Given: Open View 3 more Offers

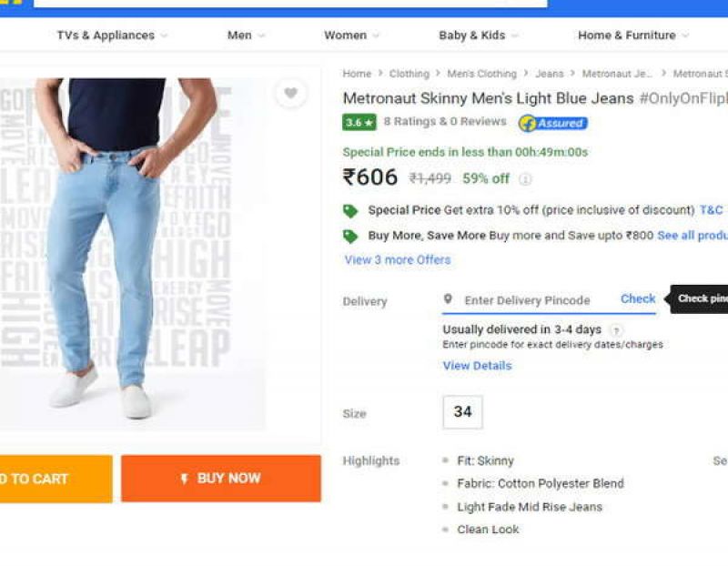Looking at the screenshot, I should (x=399, y=260).
